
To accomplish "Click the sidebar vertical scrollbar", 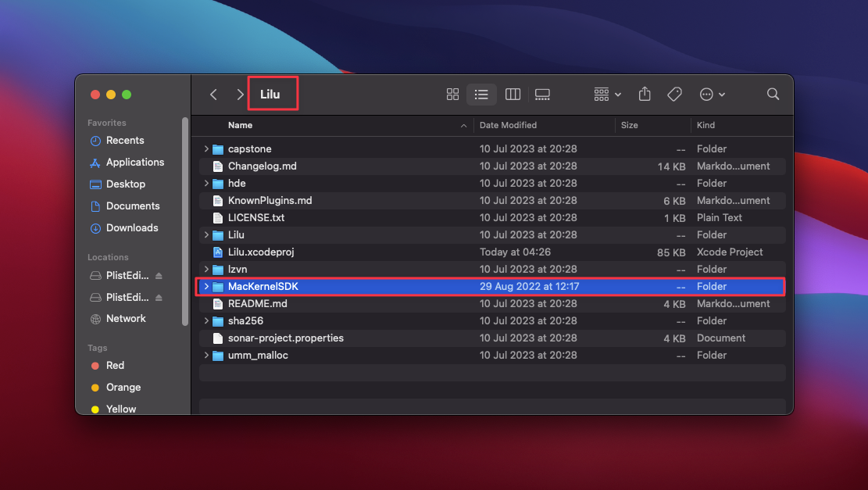I will pos(185,221).
